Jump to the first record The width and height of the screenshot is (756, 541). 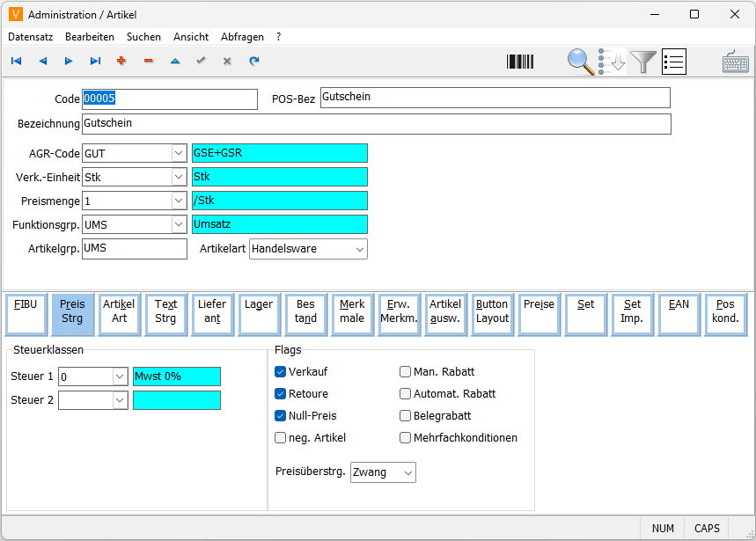[x=16, y=62]
